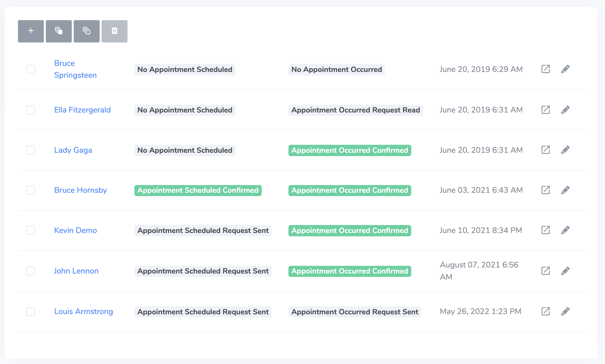The width and height of the screenshot is (605, 364).
Task: Click the outlined copy icon button
Action: [86, 31]
